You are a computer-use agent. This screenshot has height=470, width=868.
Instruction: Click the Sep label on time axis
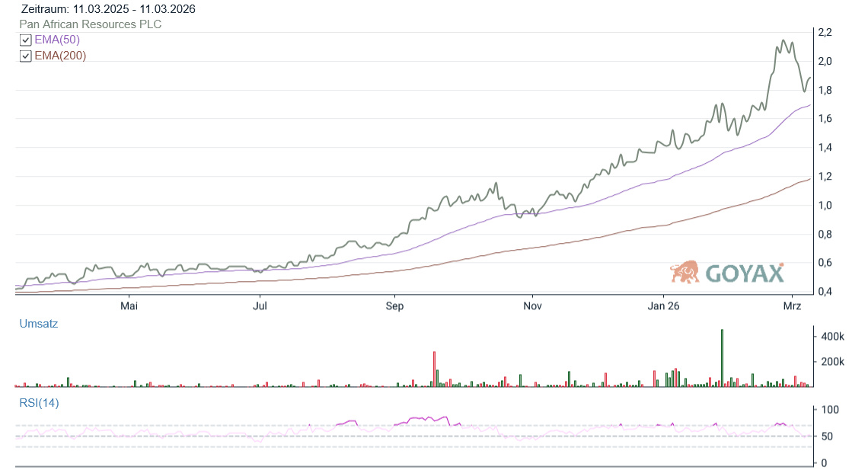coord(394,306)
